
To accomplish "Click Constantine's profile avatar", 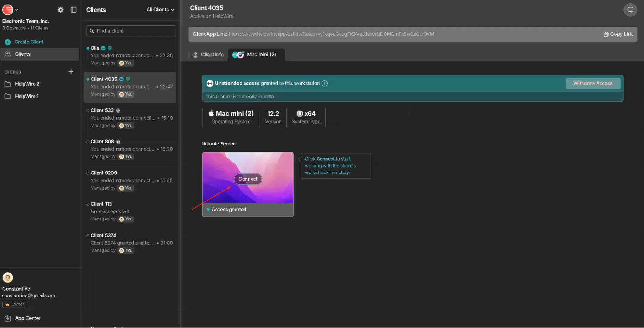I will coord(8,277).
